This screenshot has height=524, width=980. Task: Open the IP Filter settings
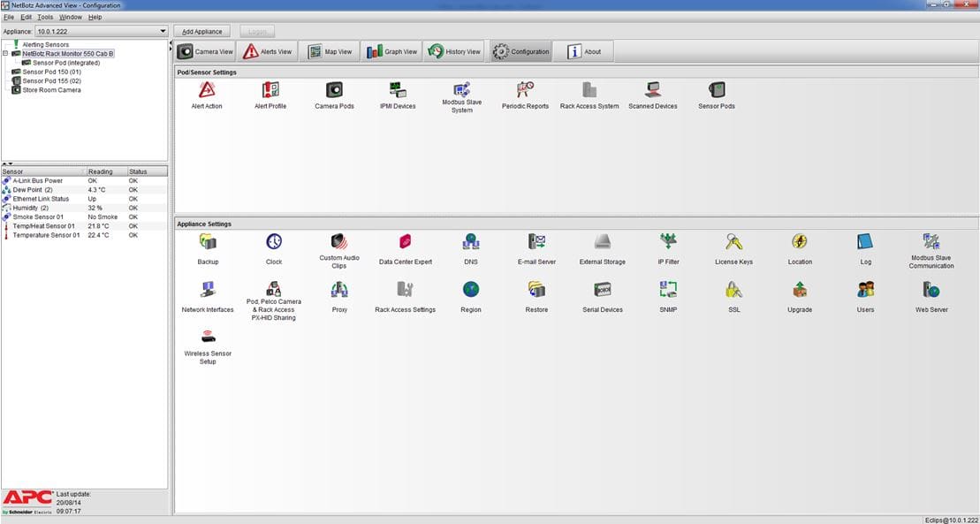pos(668,242)
